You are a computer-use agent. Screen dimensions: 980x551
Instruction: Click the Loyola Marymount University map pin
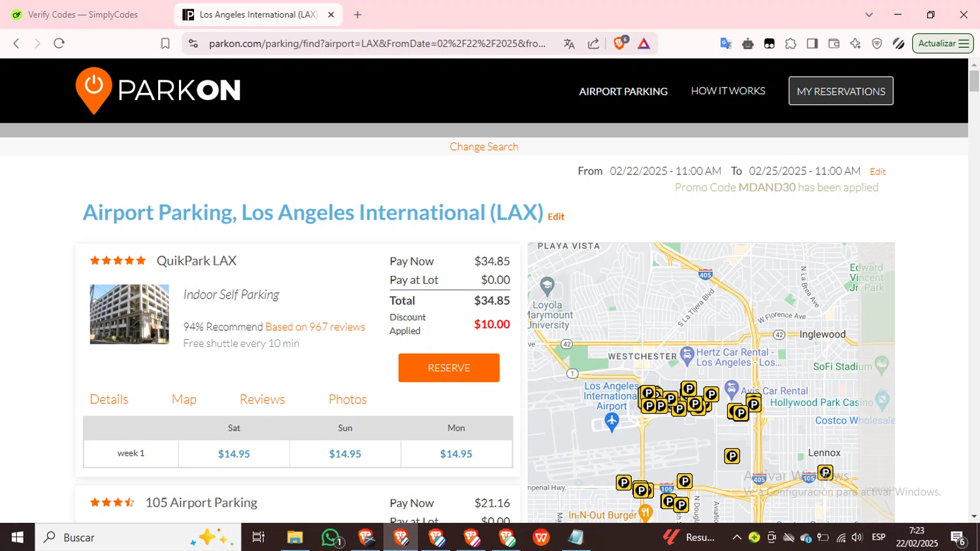pos(547,286)
